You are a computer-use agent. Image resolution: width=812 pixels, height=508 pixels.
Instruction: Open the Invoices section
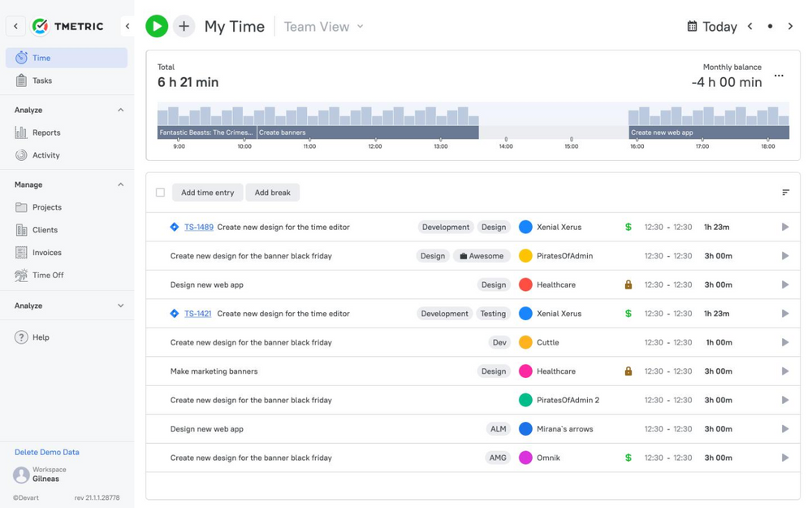[48, 253]
